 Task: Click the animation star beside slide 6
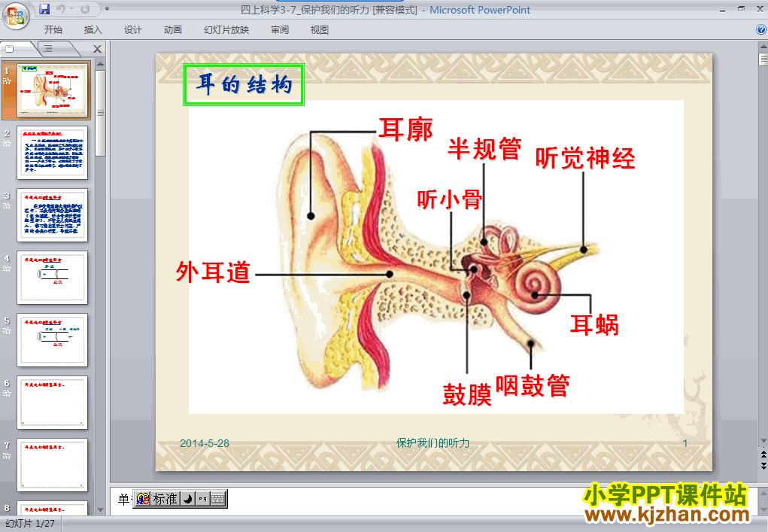(x=7, y=394)
